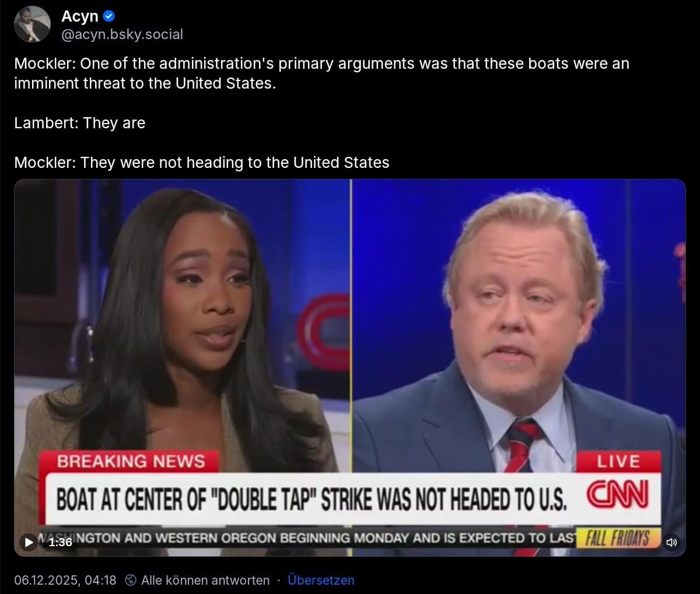The image size is (700, 594).
Task: Open the 06.12.2025, 04:18 timestamp
Action: click(x=65, y=580)
